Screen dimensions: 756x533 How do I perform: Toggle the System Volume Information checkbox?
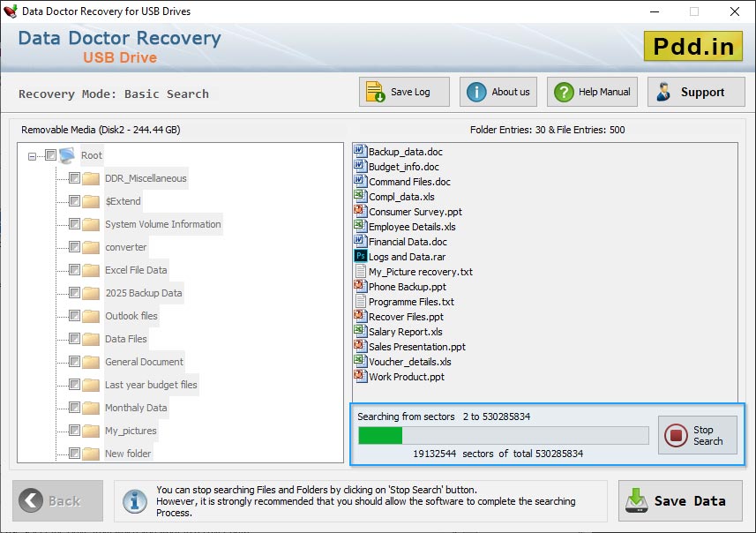(x=74, y=224)
